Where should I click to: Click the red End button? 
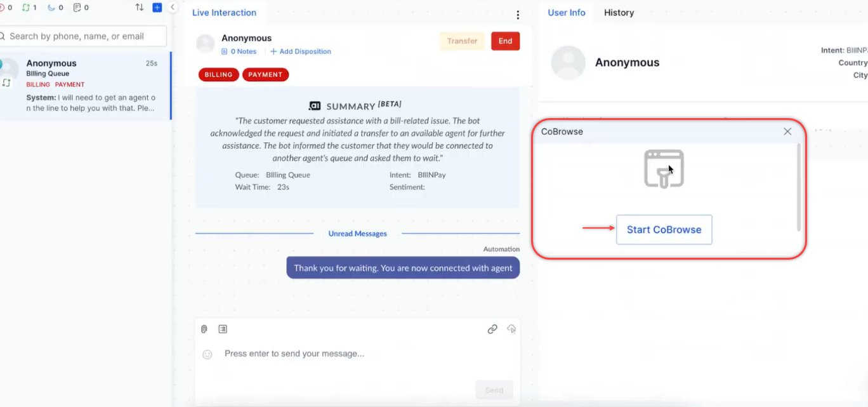point(505,41)
